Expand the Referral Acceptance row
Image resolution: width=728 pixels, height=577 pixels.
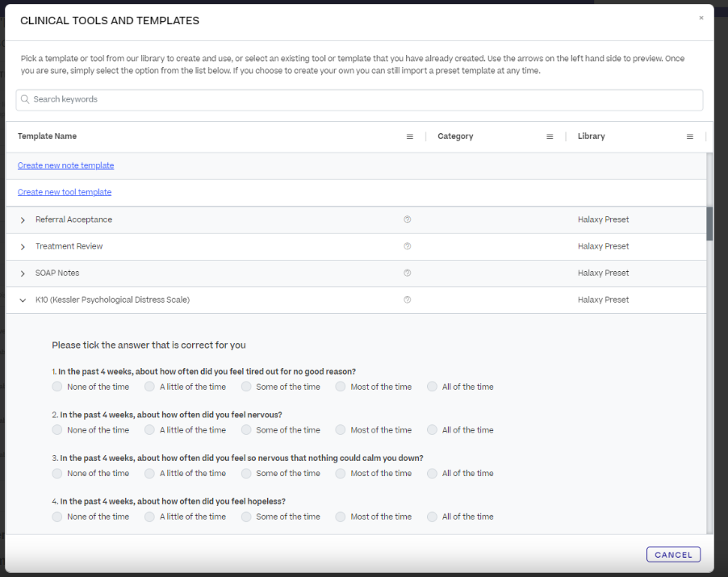23,220
